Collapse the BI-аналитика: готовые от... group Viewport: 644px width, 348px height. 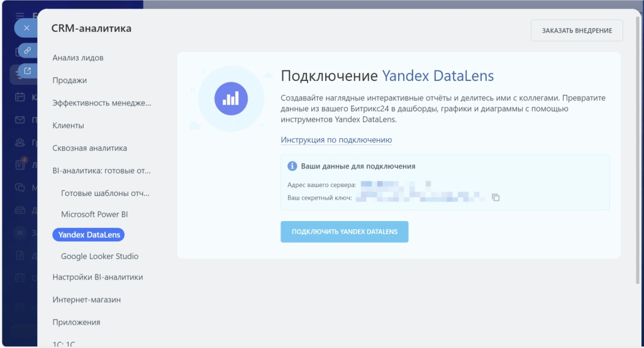[x=101, y=171]
